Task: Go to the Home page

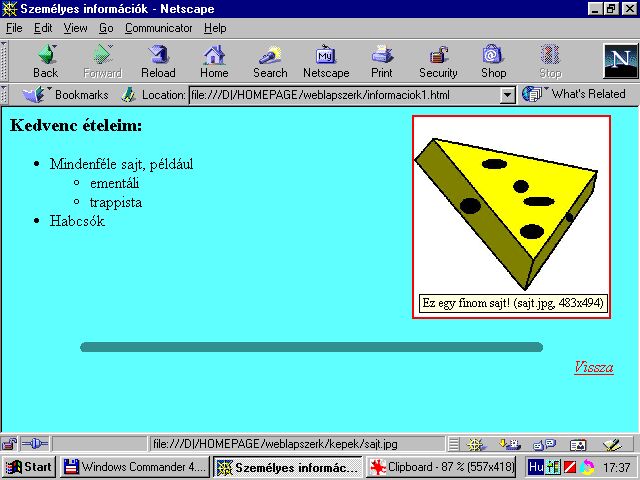Action: 214,61
